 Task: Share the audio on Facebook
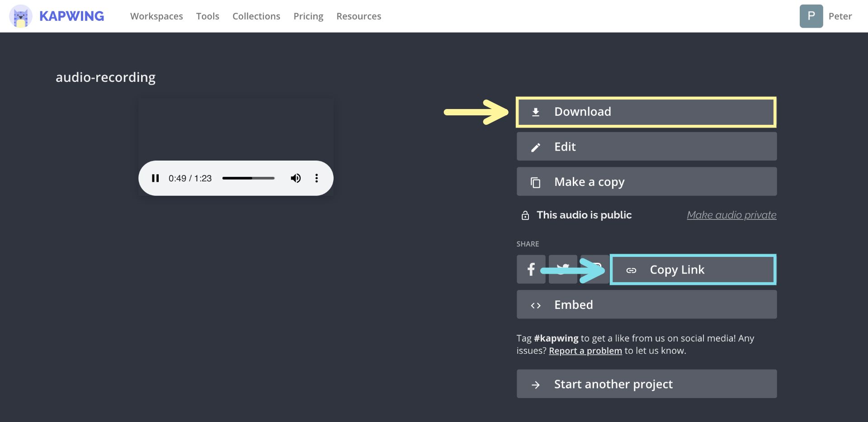click(x=531, y=270)
